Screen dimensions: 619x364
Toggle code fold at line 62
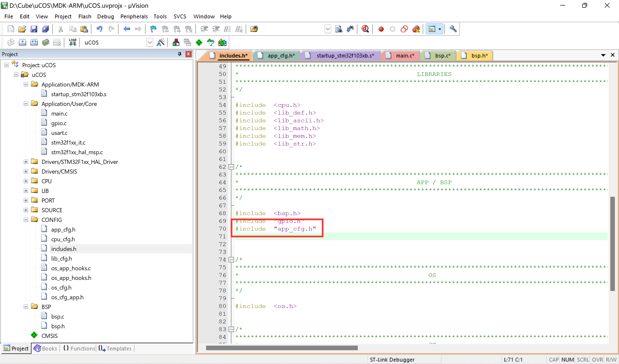click(231, 167)
